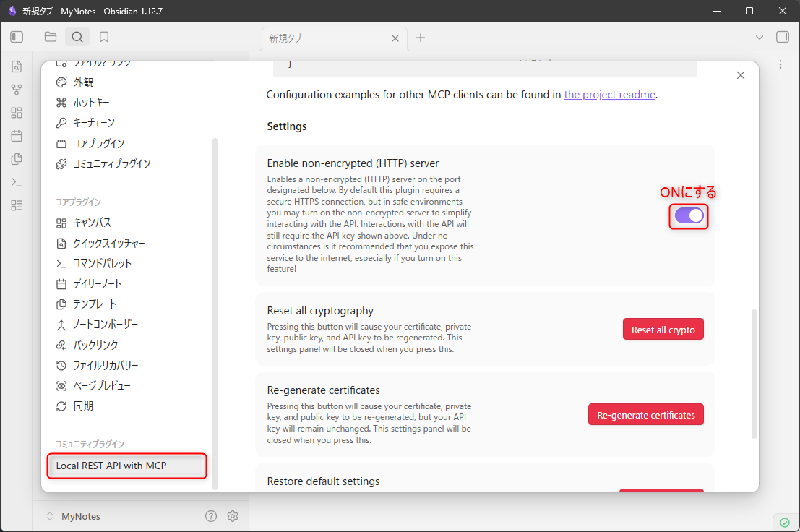Click Enable non-encrypted (HTTP) server title
Image resolution: width=800 pixels, height=532 pixels.
pyautogui.click(x=353, y=163)
